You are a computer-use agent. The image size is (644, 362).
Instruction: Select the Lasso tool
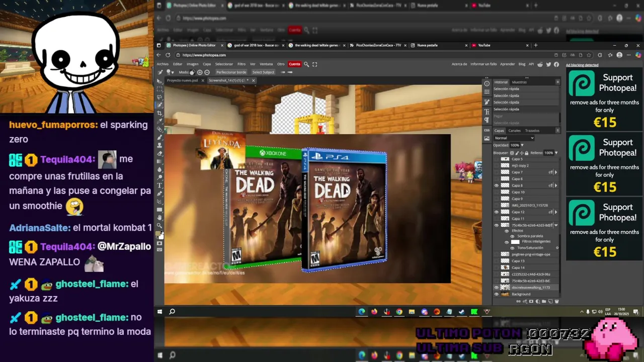pos(159,98)
